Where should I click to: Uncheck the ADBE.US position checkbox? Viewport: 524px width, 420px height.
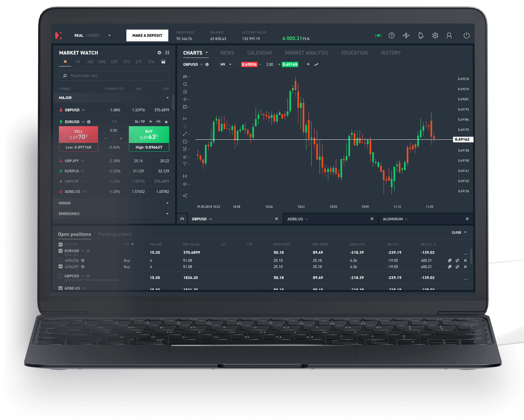[x=61, y=288]
